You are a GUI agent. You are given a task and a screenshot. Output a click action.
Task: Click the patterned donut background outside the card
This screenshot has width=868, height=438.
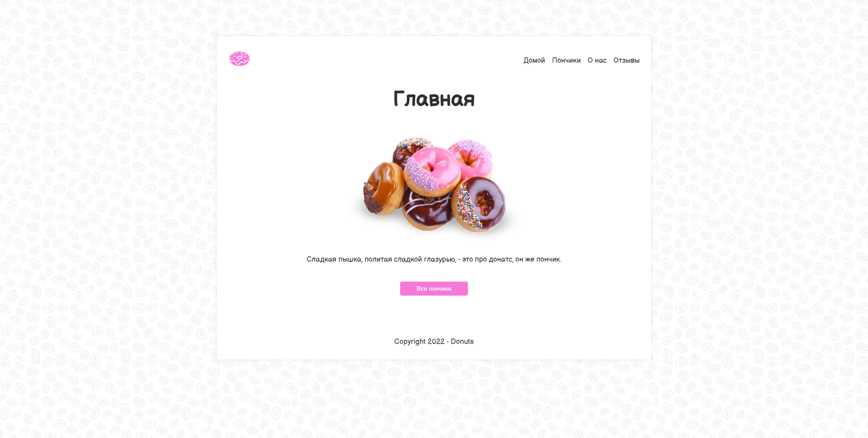108,217
